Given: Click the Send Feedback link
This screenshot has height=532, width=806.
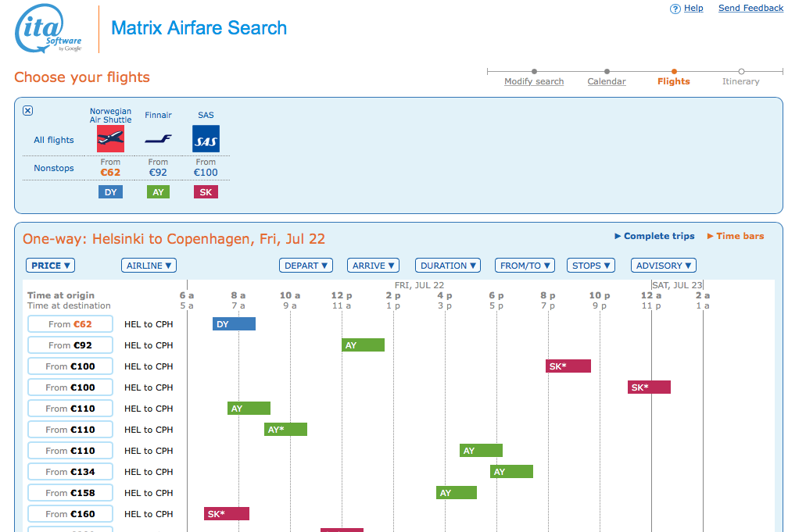Looking at the screenshot, I should [750, 9].
